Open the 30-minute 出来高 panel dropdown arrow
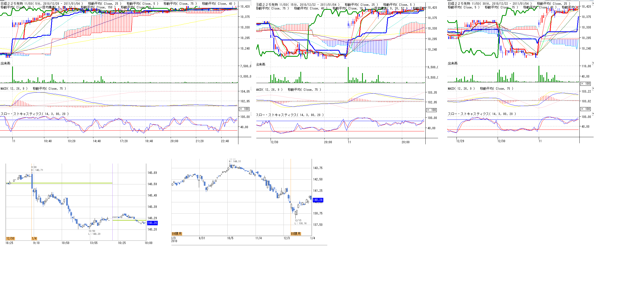Screen dimensions: 644x287 pyautogui.click(x=593, y=63)
